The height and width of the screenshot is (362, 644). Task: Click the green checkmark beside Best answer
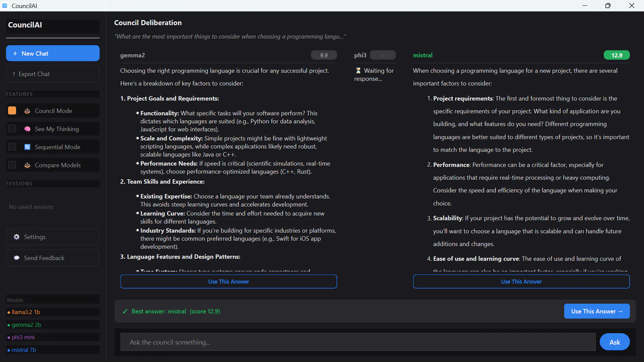(125, 311)
